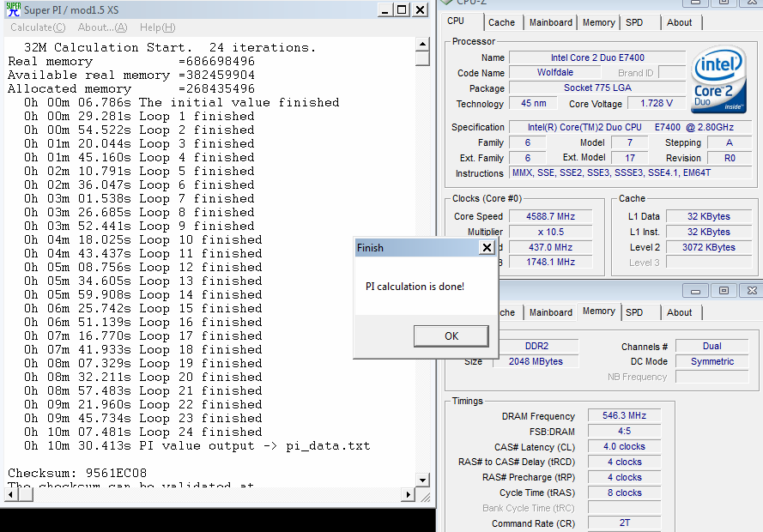
Task: Click the Specification value Intel(R) Core(TM)2 Duo CPU
Action: [x=630, y=127]
